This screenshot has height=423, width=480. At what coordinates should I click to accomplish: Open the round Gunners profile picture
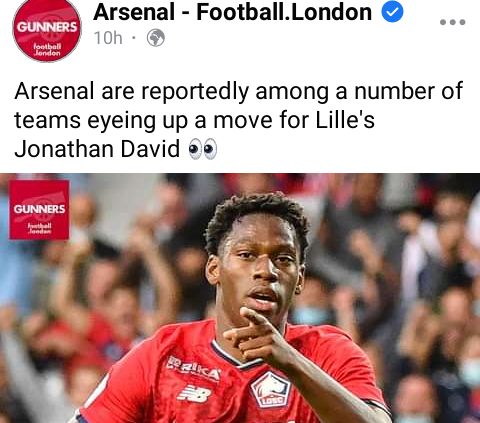tap(47, 31)
